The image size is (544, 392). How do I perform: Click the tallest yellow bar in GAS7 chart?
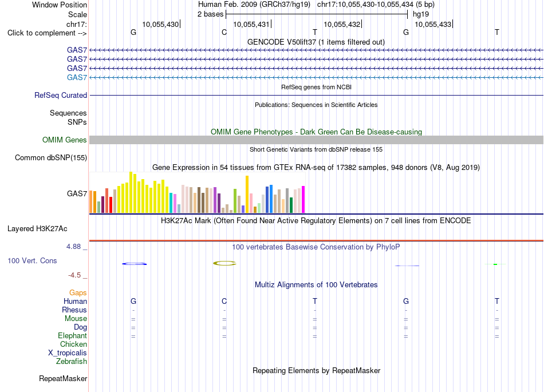click(x=131, y=192)
